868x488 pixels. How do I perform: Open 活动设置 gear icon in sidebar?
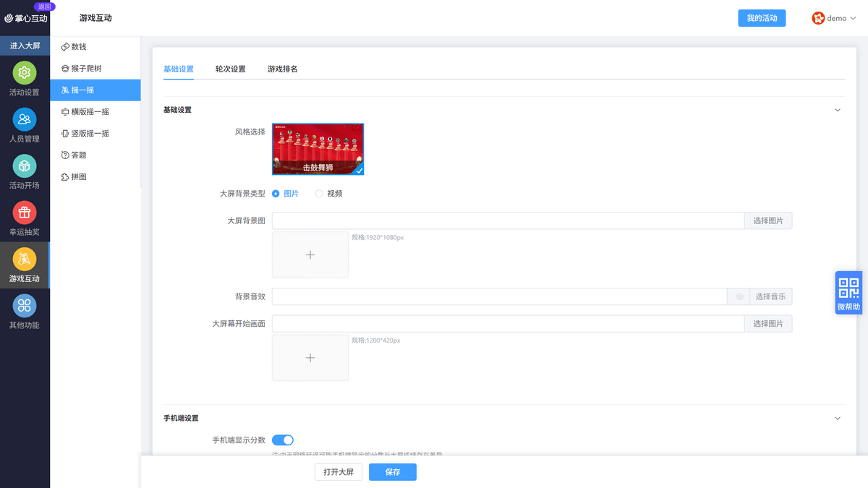(x=25, y=72)
